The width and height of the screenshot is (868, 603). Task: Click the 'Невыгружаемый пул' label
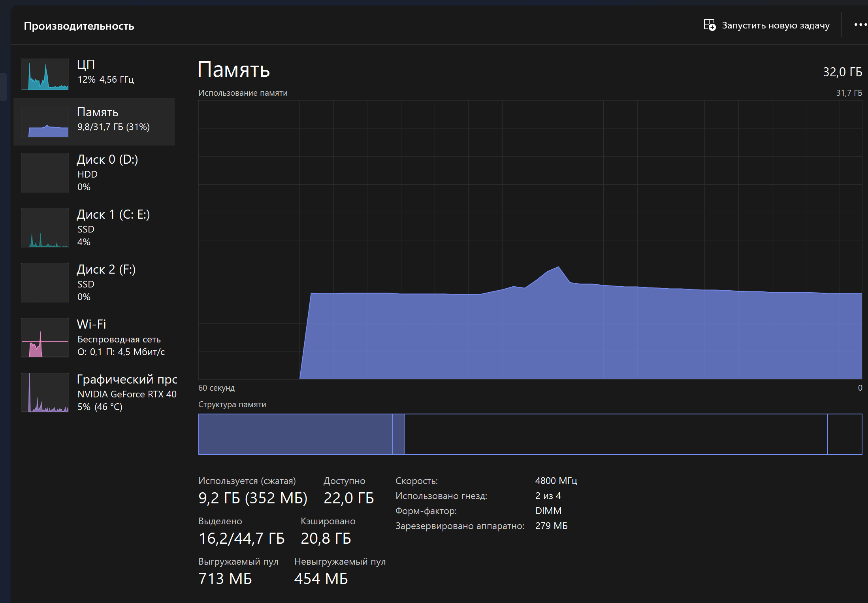tap(340, 561)
